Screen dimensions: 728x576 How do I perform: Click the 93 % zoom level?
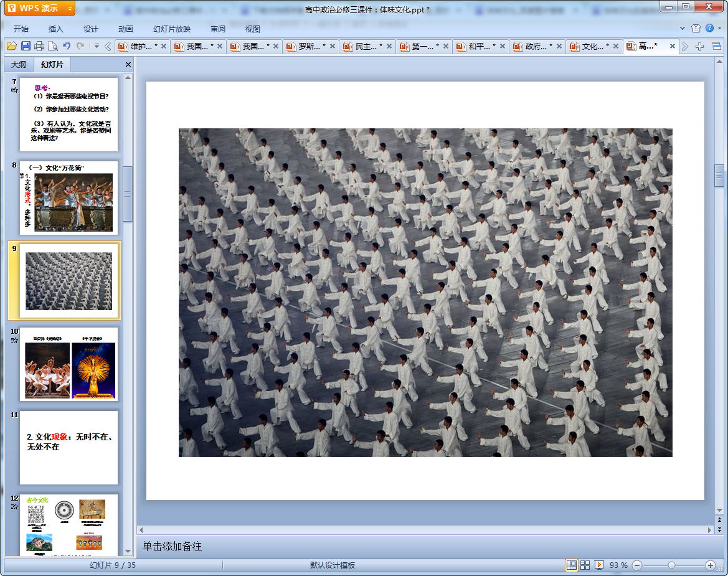point(618,565)
